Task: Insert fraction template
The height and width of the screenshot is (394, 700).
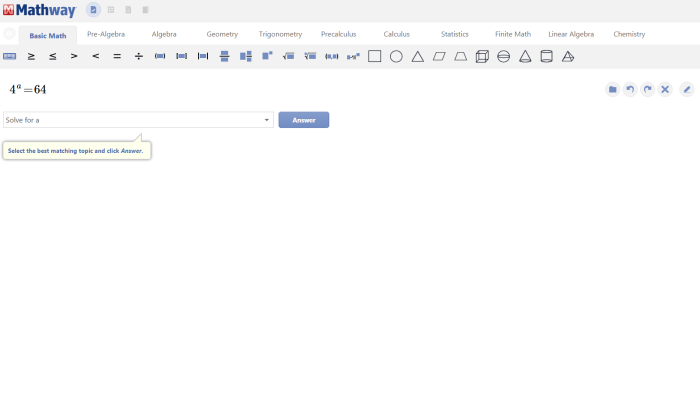Action: coord(225,56)
